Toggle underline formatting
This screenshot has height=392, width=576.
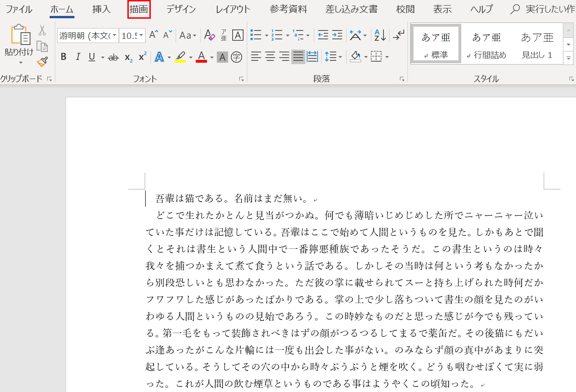91,57
